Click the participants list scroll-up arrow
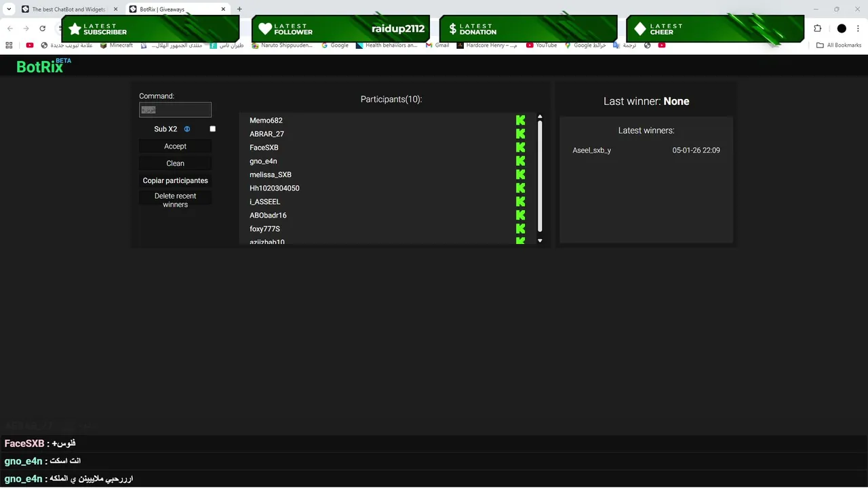This screenshot has height=488, width=868. [540, 117]
